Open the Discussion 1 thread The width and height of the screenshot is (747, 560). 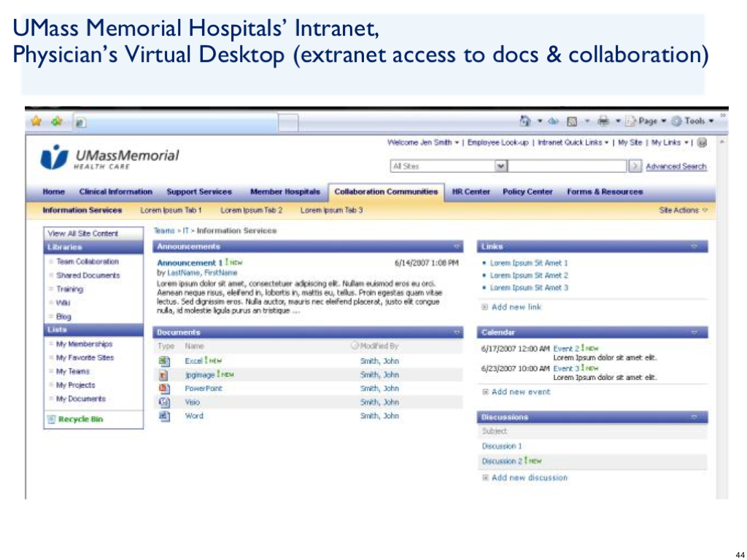tap(502, 446)
